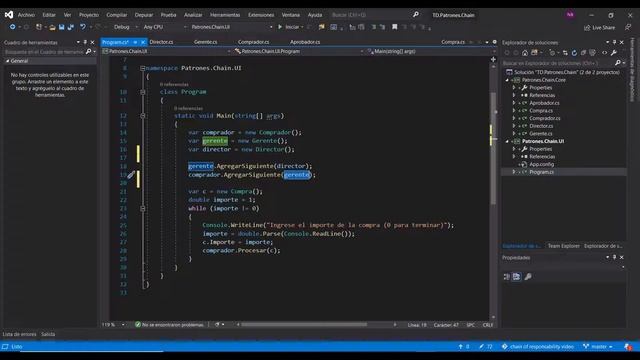Open the Team Explorer tab

tap(563, 246)
